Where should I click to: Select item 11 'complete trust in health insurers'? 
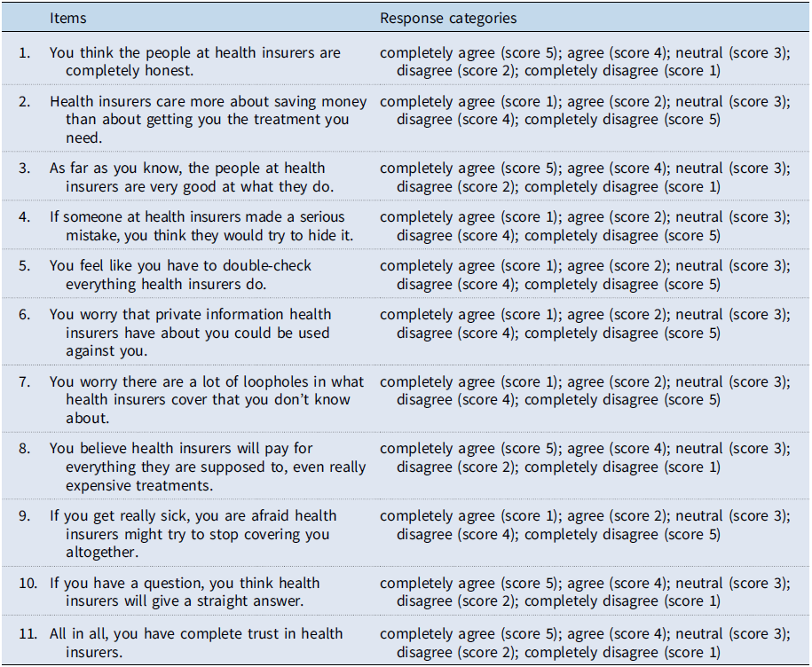point(196,641)
